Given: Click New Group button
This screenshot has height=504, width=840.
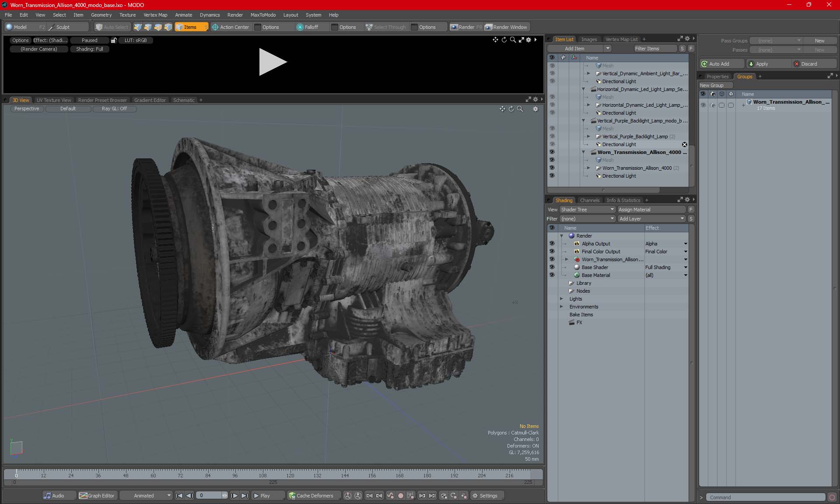Looking at the screenshot, I should (x=716, y=85).
